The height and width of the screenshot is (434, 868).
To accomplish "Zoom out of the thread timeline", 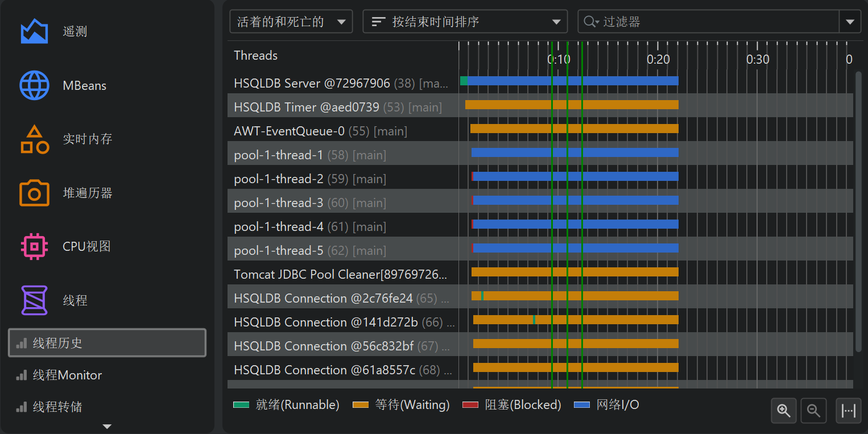I will click(813, 411).
